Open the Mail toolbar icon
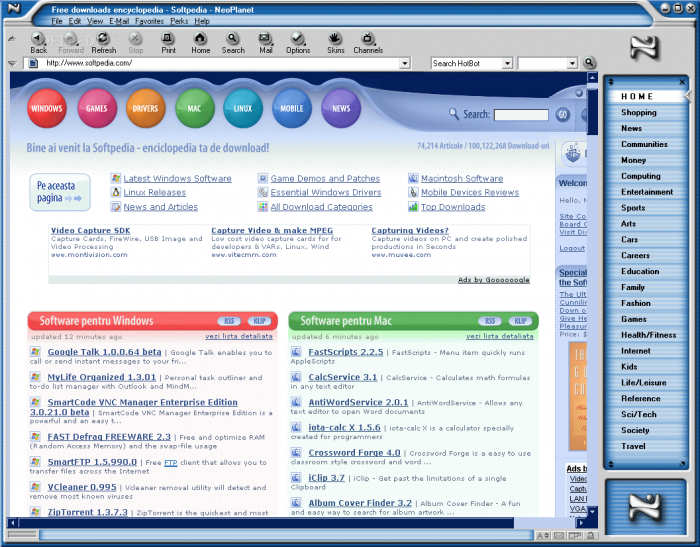Screen dimensions: 700x547 pos(266,41)
